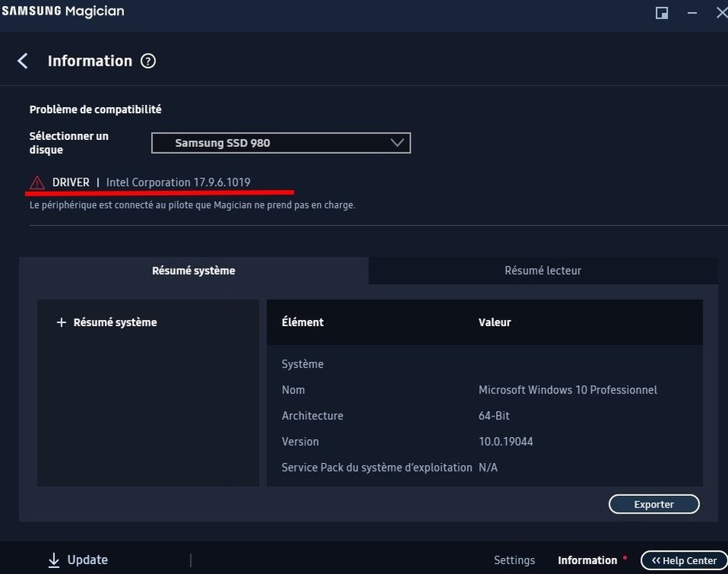Switch to the Résumé lecteur tab
The image size is (728, 574).
[x=543, y=270]
